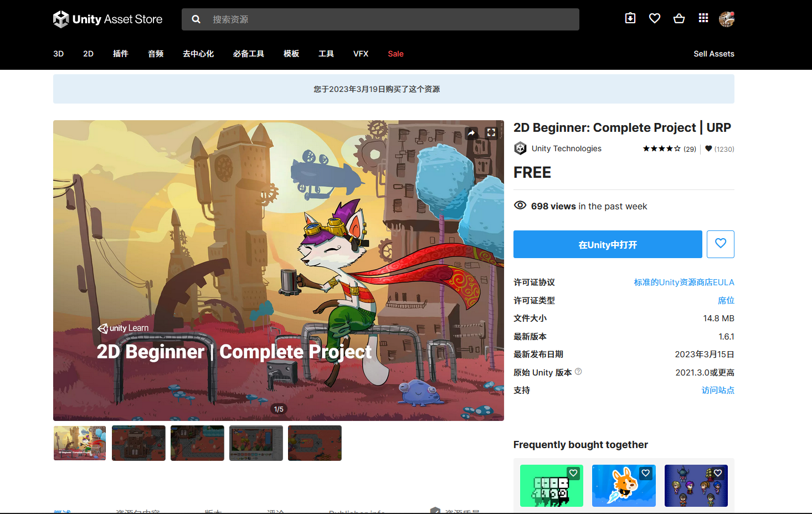
Task: Click the search magnifier icon
Action: [196, 19]
